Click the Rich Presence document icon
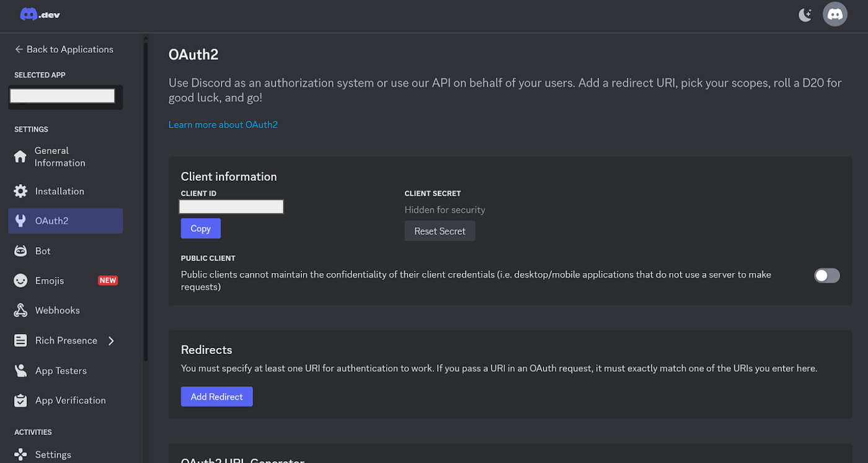Image resolution: width=868 pixels, height=463 pixels. pos(20,340)
